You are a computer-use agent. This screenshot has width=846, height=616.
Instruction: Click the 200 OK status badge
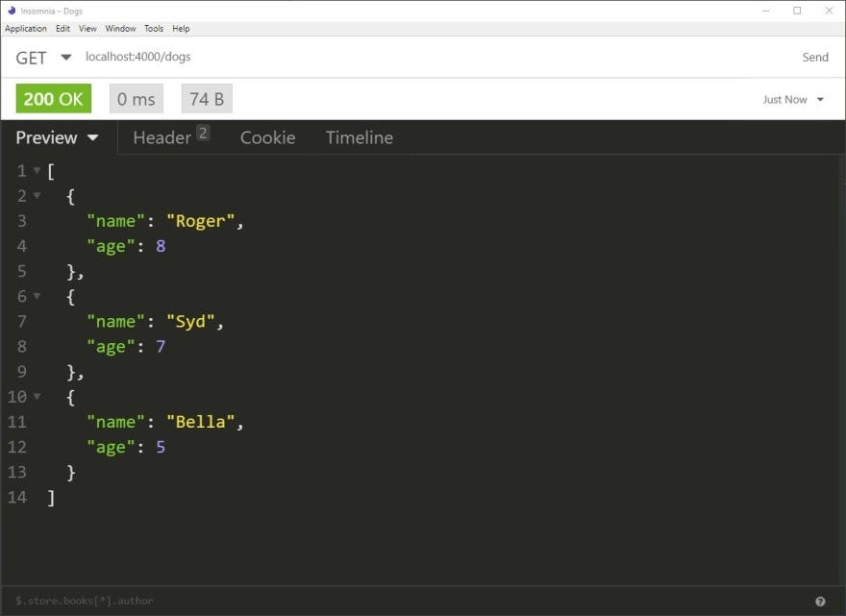coord(54,99)
